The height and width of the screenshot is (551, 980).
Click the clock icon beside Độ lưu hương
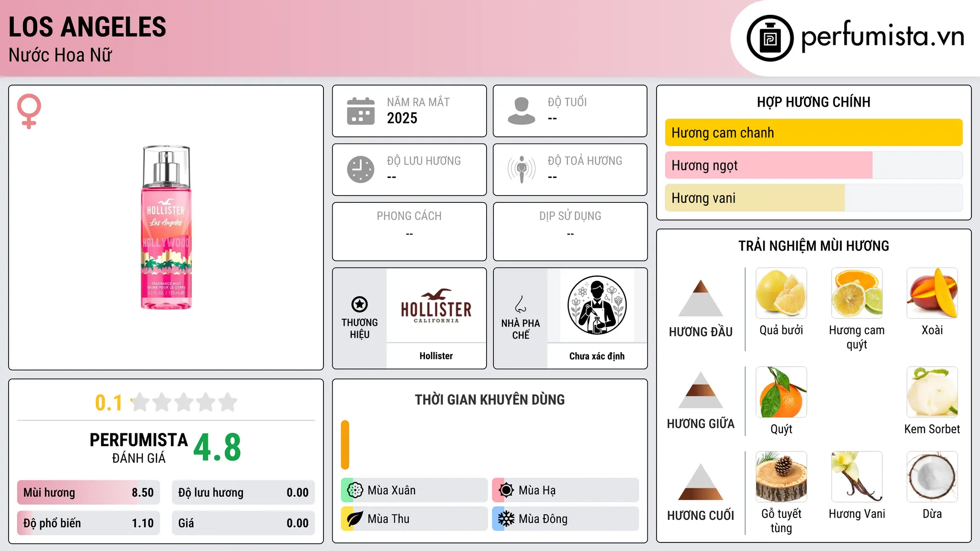pyautogui.click(x=361, y=169)
